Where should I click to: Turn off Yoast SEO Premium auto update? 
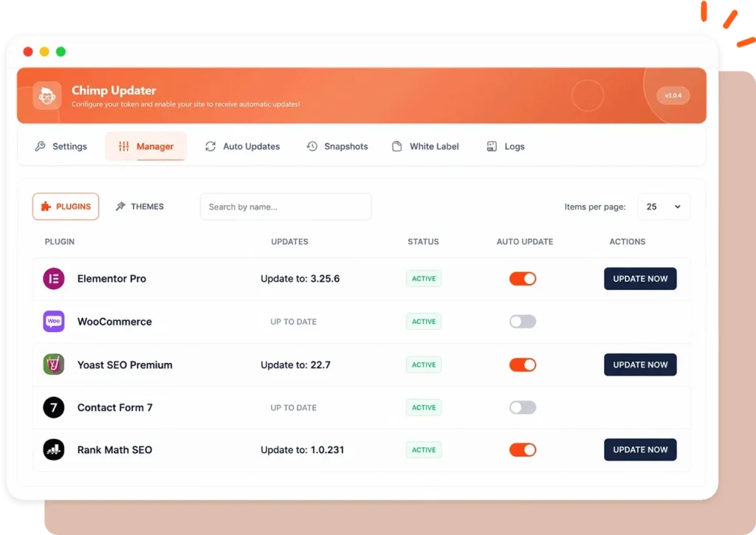tap(523, 365)
